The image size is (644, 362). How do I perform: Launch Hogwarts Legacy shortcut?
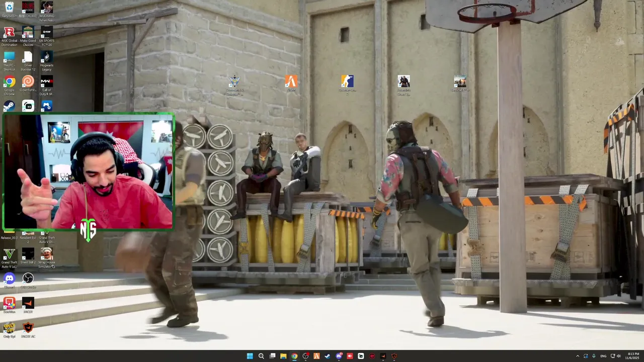click(x=47, y=61)
